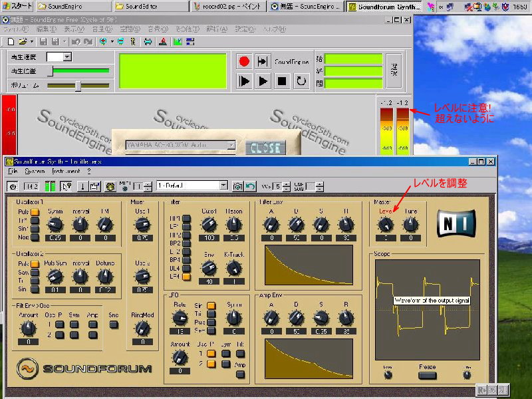
Task: Click the camera snapshot icon in Soundforum toolbar
Action: 237,186
